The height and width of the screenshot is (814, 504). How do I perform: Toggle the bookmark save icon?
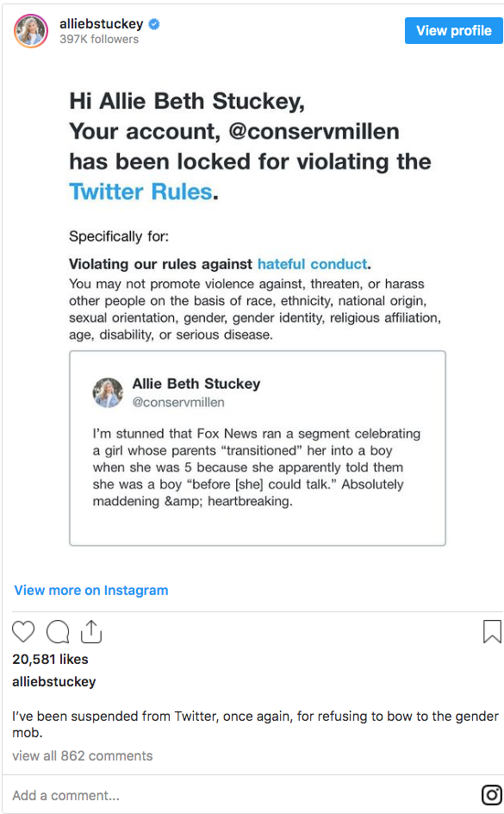point(492,632)
